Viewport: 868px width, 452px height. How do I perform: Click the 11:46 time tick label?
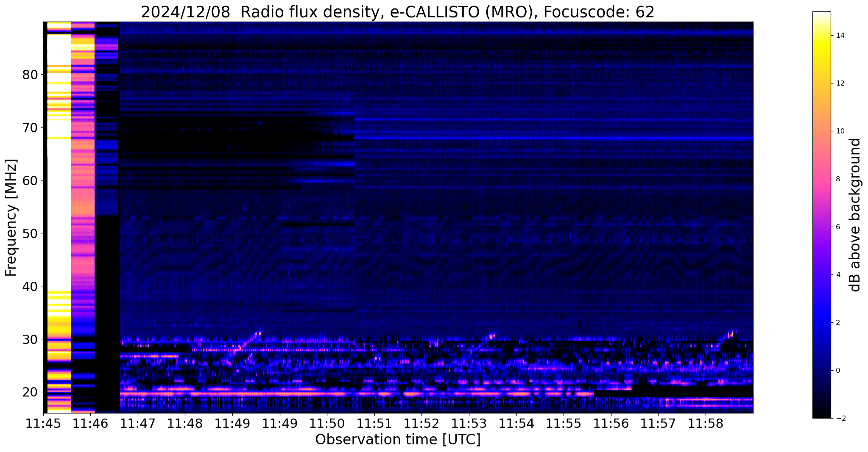point(90,423)
